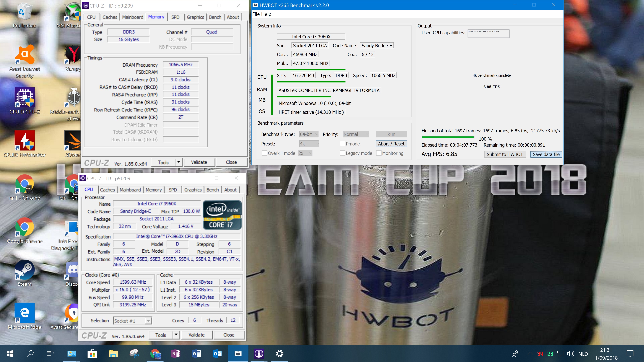Open the Avast Internet Security desktop icon

click(x=24, y=61)
